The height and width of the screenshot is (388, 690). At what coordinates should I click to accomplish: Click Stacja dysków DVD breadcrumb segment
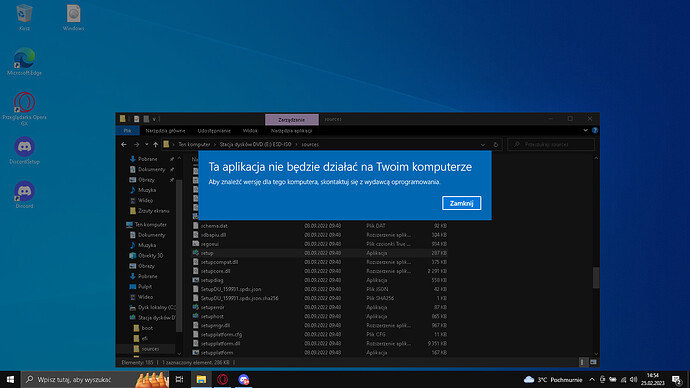click(x=255, y=144)
